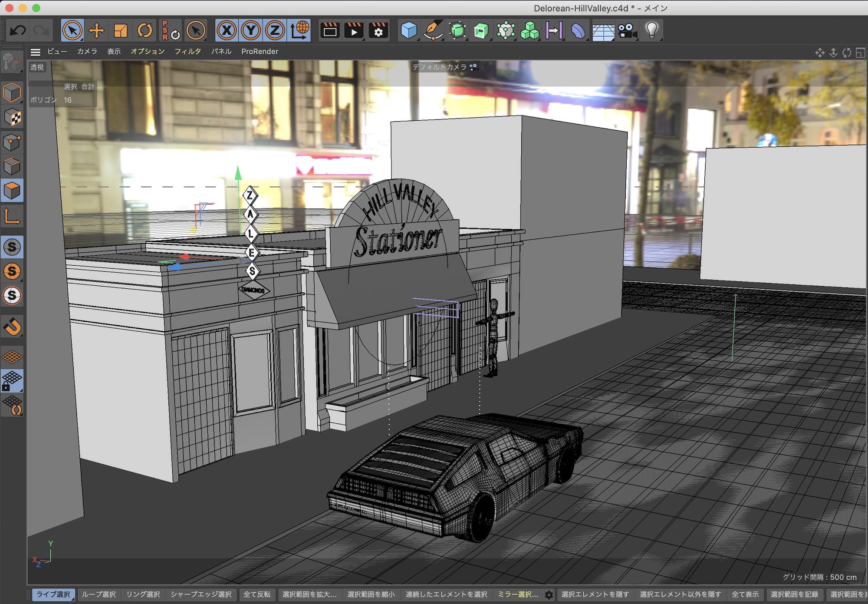This screenshot has width=868, height=604.
Task: Select the Pen spline tool
Action: click(433, 30)
